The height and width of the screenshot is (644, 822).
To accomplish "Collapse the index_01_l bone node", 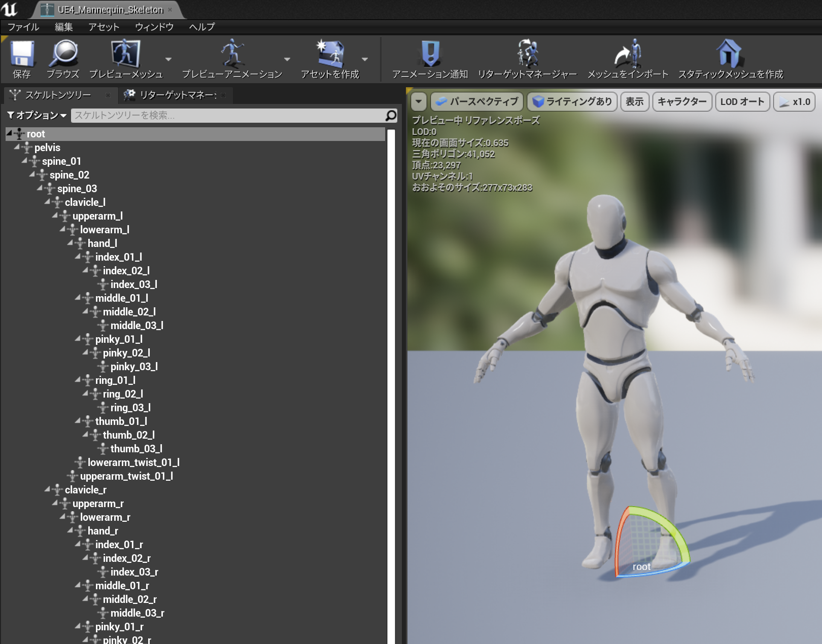I will coord(78,256).
